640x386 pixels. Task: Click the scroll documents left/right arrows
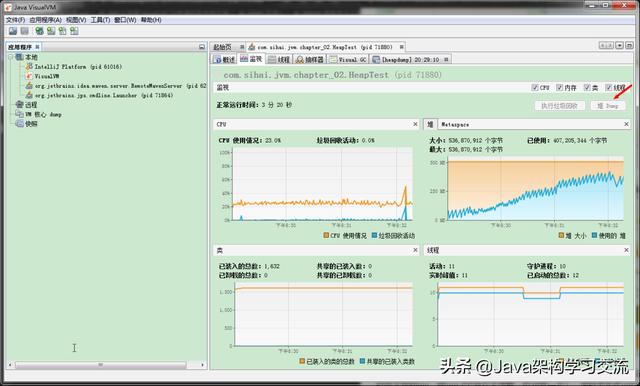(x=606, y=46)
